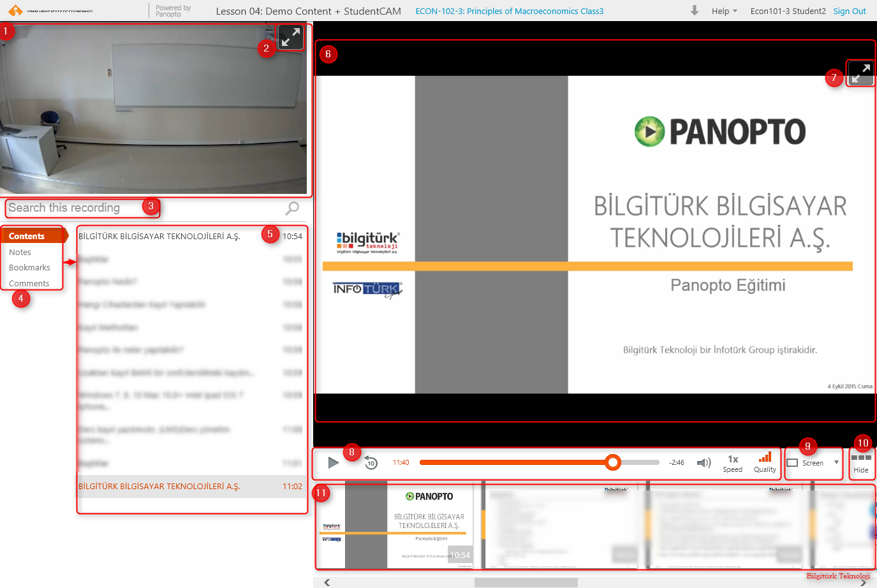Click the Econ101-3 Student2 username
Viewport: 877px width, 588px height.
pos(788,11)
